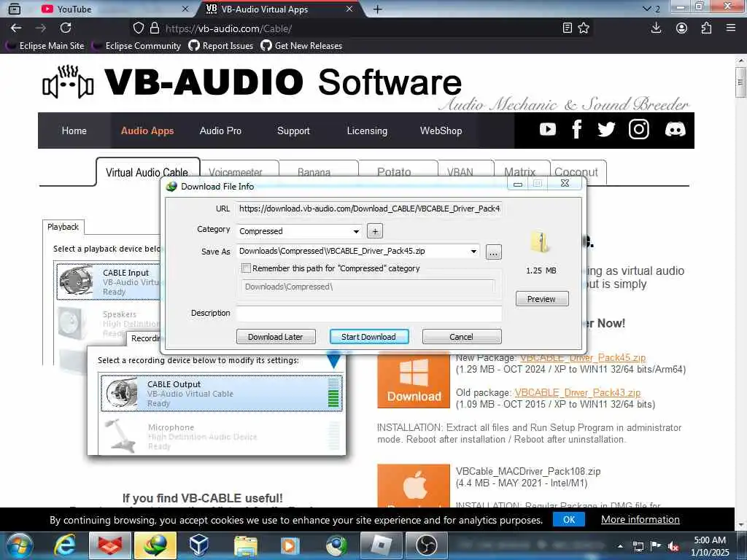Click Start Download in the dialog
This screenshot has width=747, height=560.
click(x=368, y=337)
